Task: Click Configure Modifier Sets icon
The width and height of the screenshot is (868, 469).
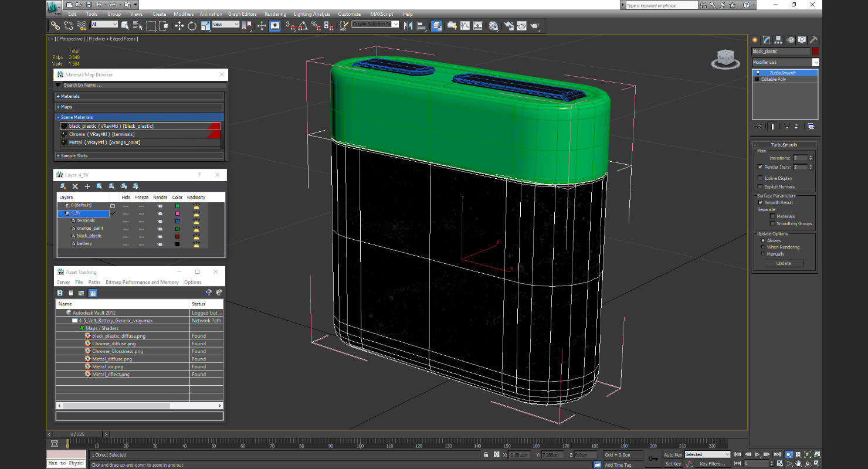Action: click(811, 126)
